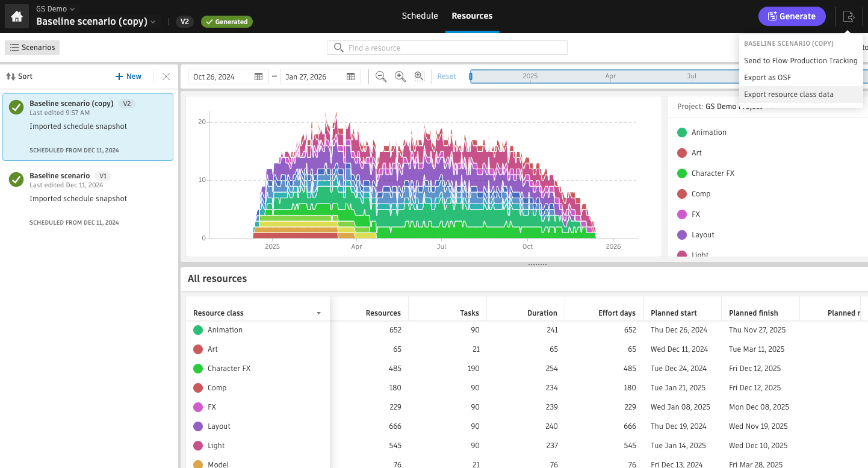This screenshot has width=868, height=468.
Task: Click the Generate button
Action: (792, 16)
